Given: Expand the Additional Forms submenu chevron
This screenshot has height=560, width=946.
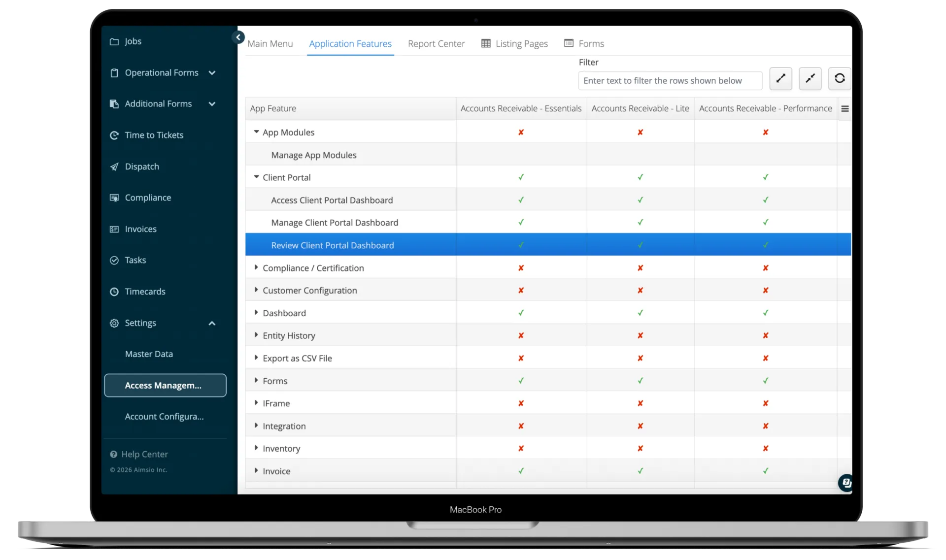Looking at the screenshot, I should (212, 104).
